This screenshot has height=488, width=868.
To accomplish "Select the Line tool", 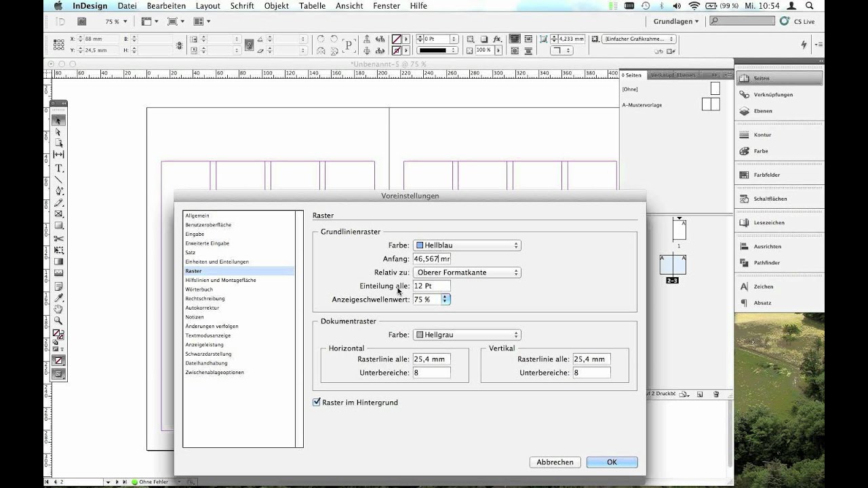I will [59, 180].
